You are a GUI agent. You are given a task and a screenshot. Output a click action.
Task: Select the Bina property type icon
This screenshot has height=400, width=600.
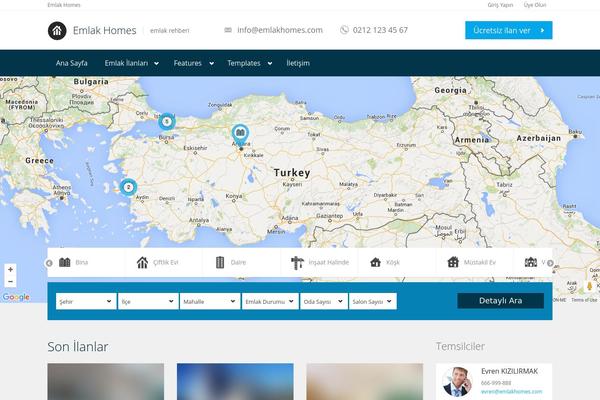[x=65, y=262]
